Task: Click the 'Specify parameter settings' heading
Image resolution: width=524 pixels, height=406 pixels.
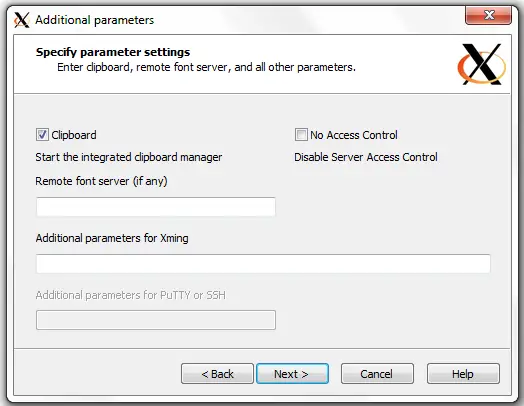Action: point(113,52)
